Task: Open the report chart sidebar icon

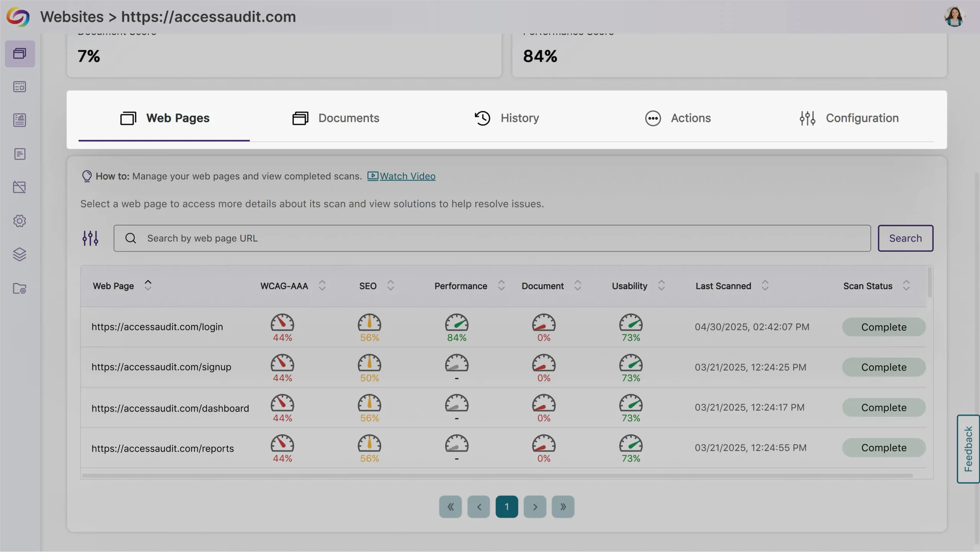Action: click(x=20, y=120)
